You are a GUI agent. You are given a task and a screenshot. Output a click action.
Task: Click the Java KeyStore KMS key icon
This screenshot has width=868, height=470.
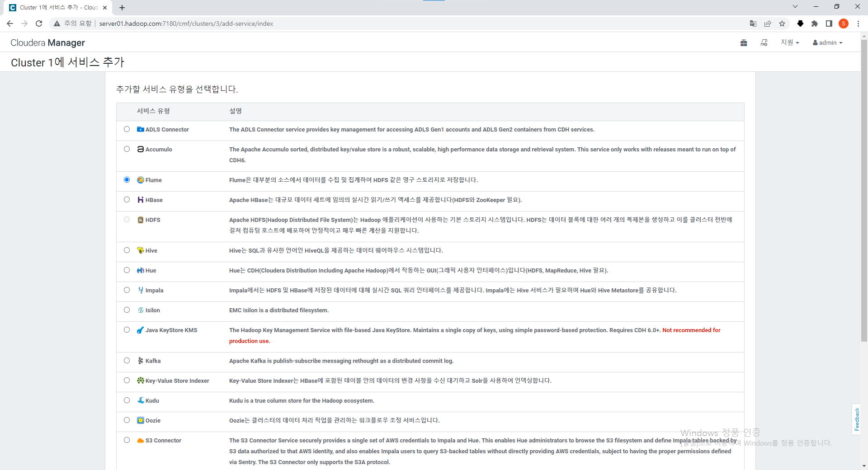point(141,330)
